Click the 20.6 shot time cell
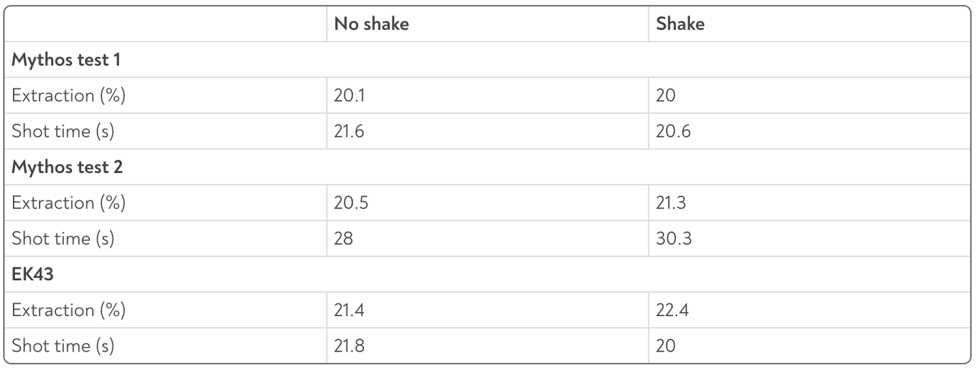 tap(673, 131)
